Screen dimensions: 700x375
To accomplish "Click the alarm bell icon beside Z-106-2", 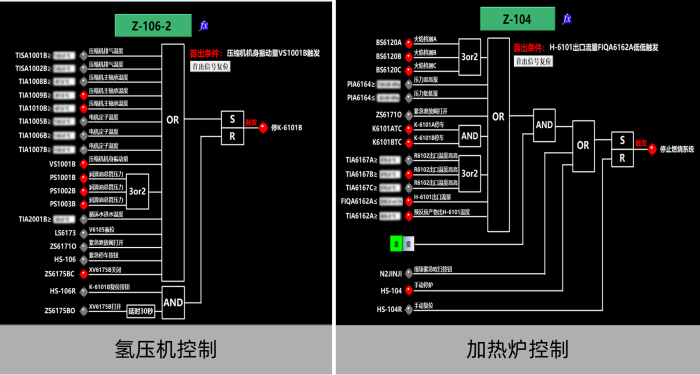I will 204,26.
